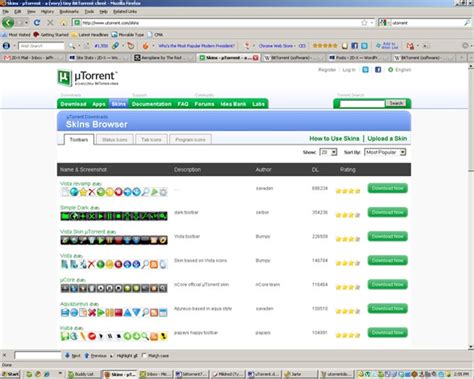Click Download Now for Aquabureus
Screen dimensions: 474x379
coord(388,308)
